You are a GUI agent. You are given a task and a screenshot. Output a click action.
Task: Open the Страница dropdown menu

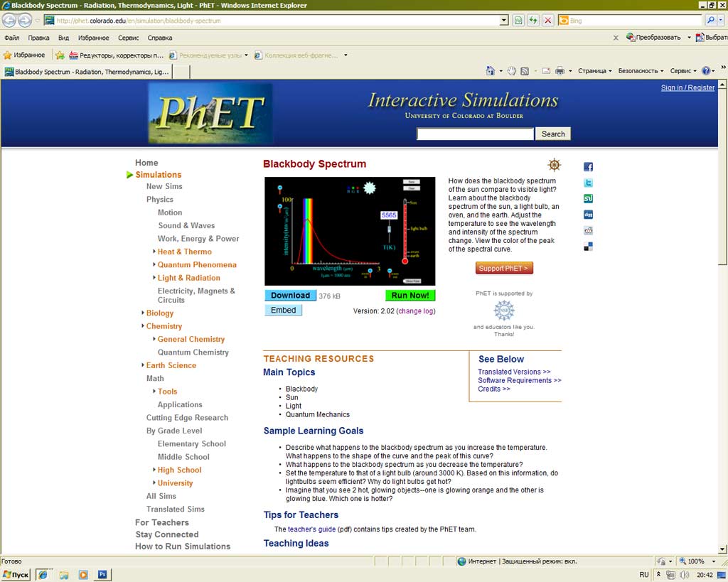pos(595,70)
